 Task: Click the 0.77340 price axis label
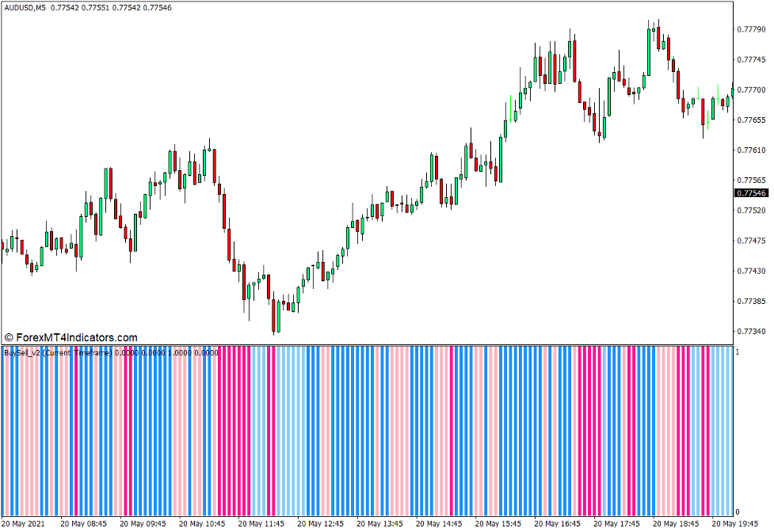(x=751, y=332)
